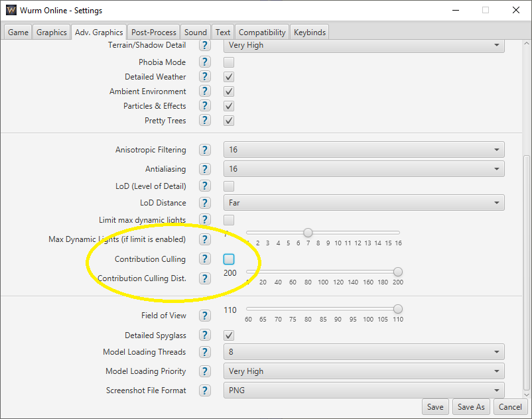Click the help icon for Field of View
This screenshot has width=532, height=419.
[x=205, y=316]
